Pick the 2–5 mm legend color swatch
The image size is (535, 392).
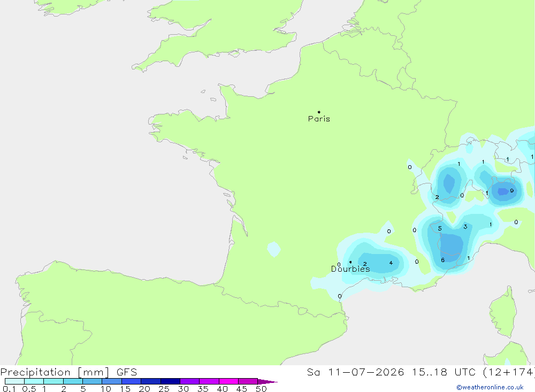(x=73, y=381)
